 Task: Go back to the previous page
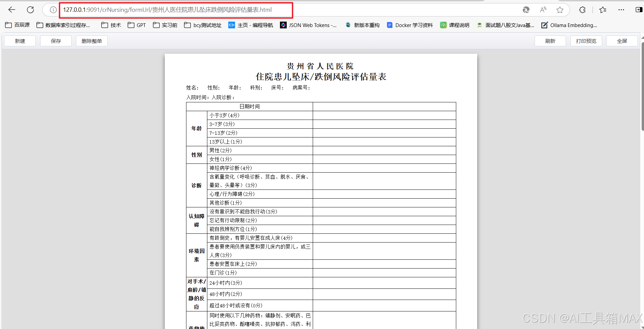[x=12, y=10]
